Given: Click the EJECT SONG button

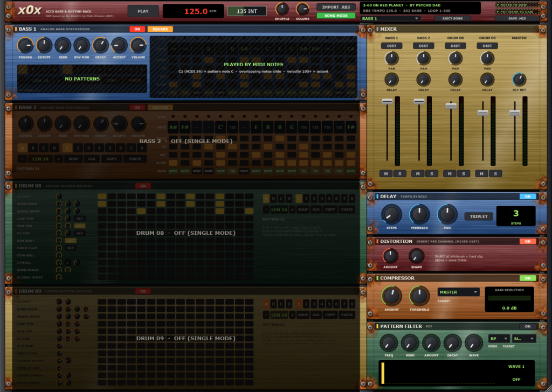Looking at the screenshot, I should 452,19.
